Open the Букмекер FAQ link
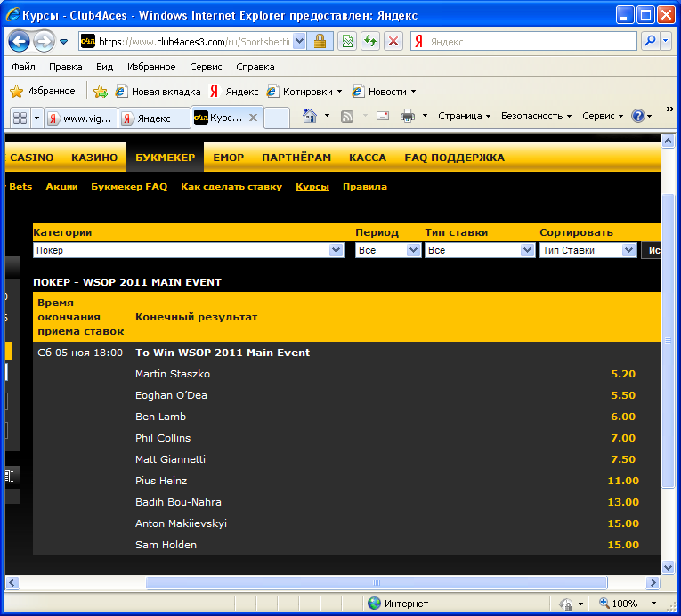Viewport: 681px width, 616px height. (x=129, y=187)
